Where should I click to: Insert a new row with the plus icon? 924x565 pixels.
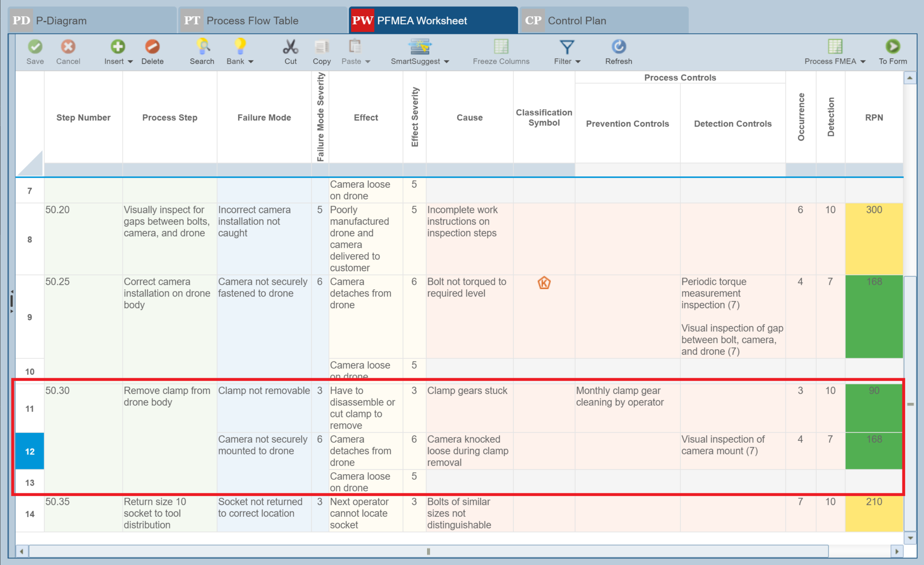pyautogui.click(x=117, y=46)
